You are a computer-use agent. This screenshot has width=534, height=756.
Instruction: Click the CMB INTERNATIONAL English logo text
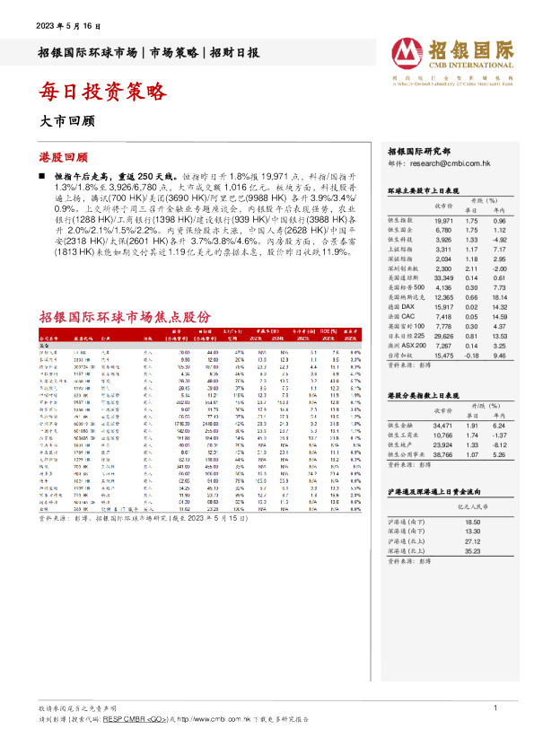point(471,65)
